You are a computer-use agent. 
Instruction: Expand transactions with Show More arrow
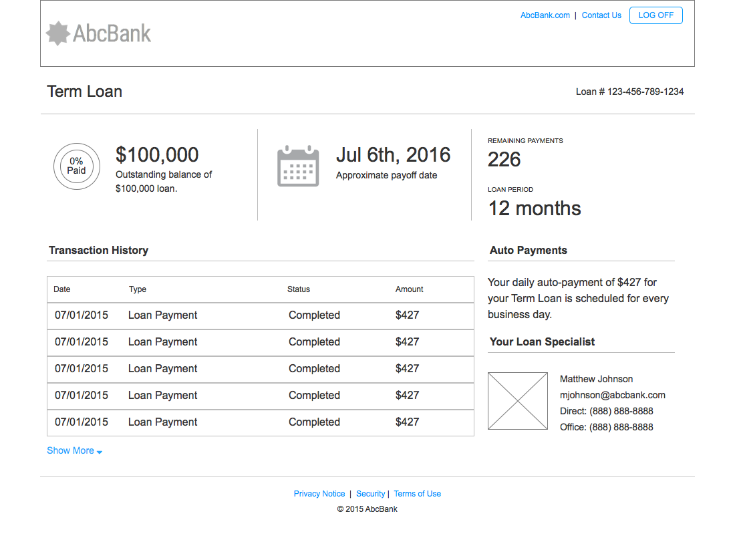99,452
